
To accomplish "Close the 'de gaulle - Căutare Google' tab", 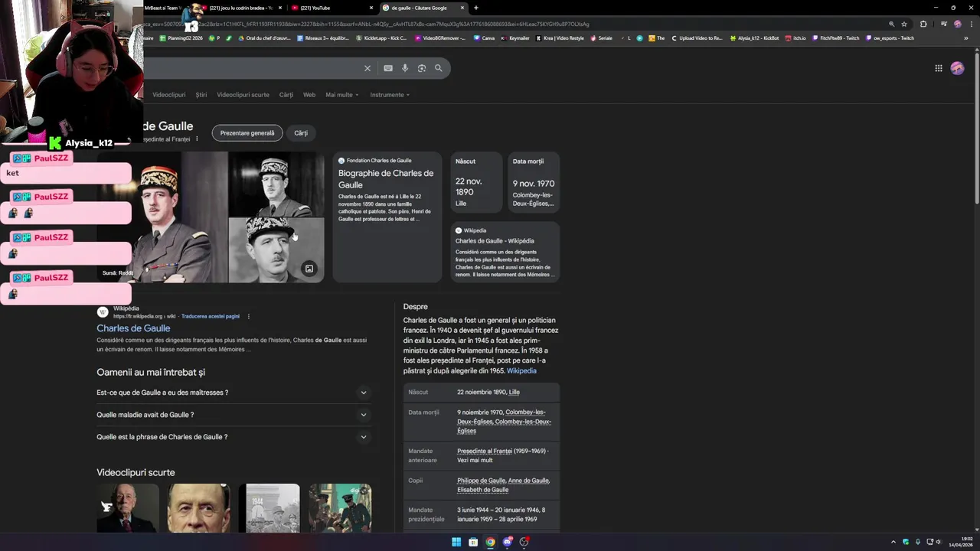I will [462, 8].
